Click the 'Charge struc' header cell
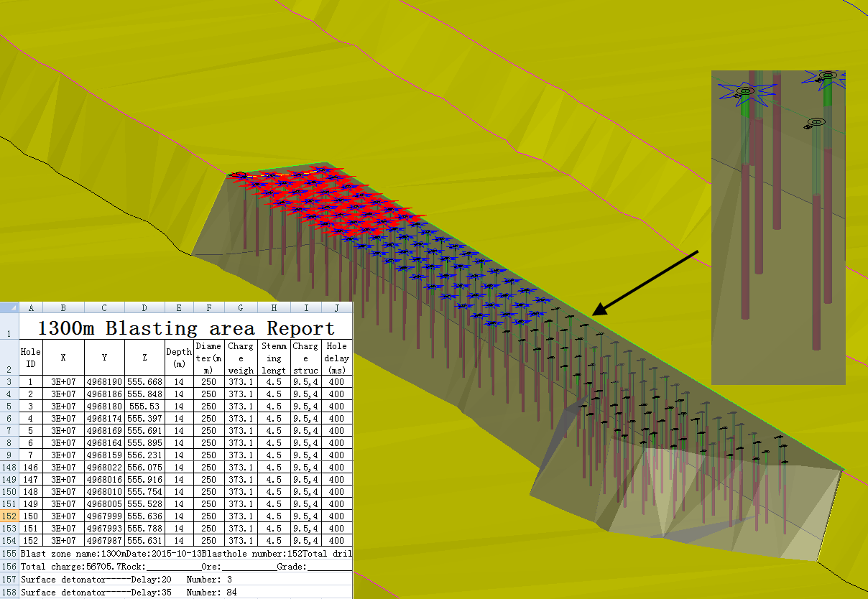Screen dimensions: 868x599 (x=306, y=358)
